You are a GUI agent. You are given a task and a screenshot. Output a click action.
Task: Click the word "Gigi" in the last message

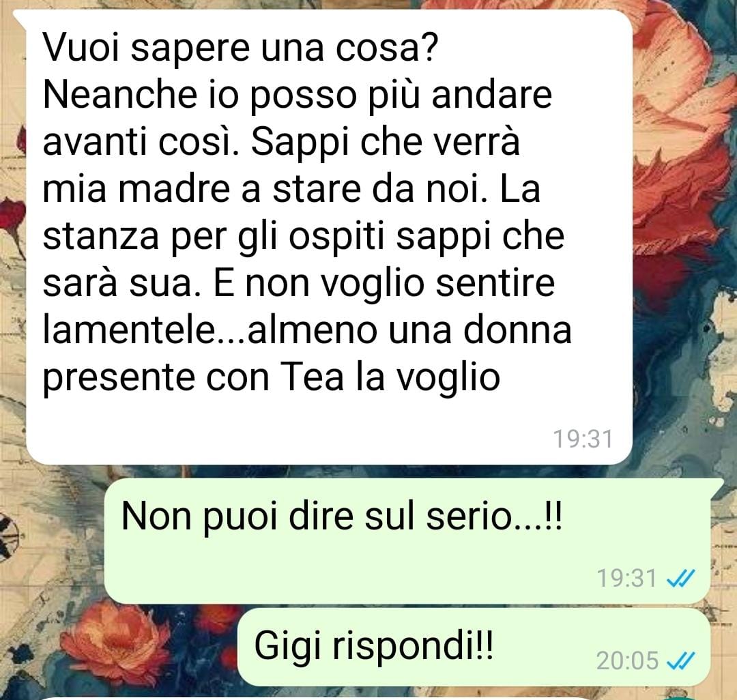pyautogui.click(x=289, y=647)
